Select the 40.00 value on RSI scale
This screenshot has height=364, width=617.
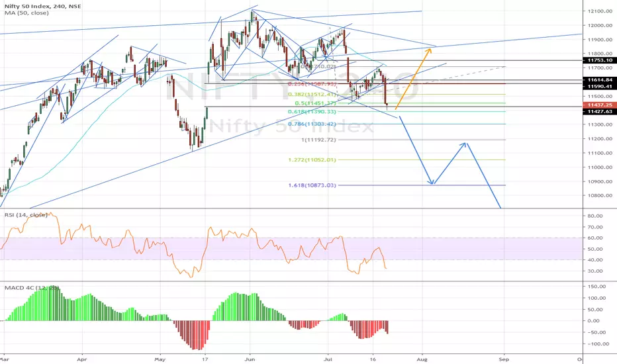pos(595,259)
